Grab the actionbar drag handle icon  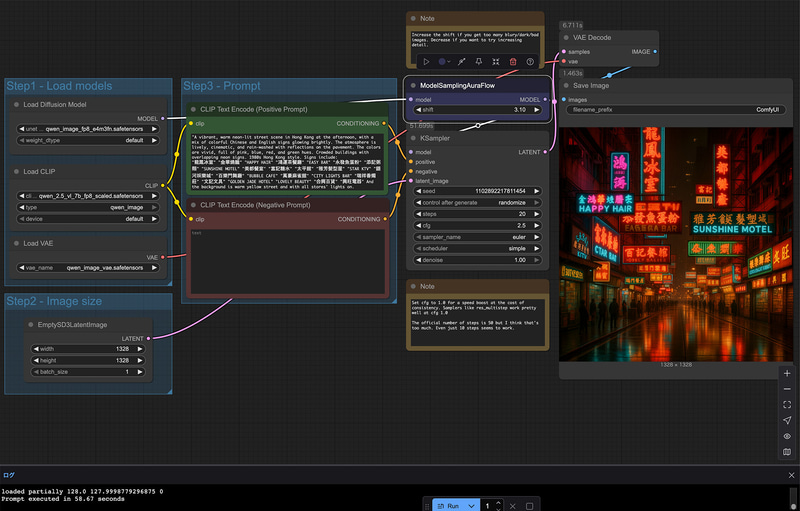tap(427, 506)
